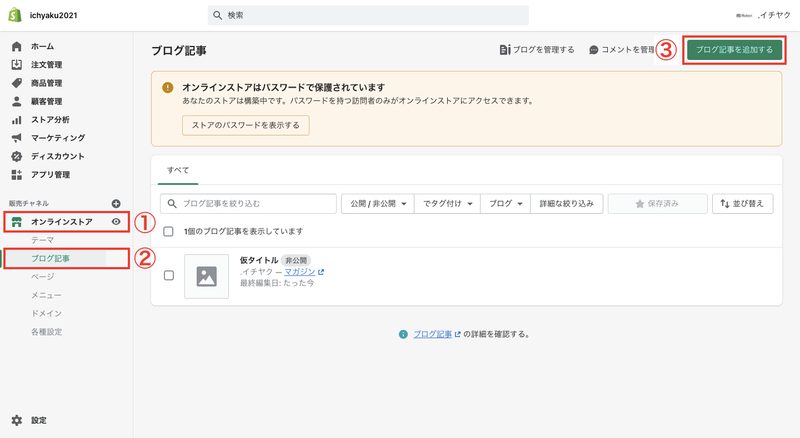The height and width of the screenshot is (438, 800).
Task: Open 注文管理 orders section
Action: [x=46, y=65]
